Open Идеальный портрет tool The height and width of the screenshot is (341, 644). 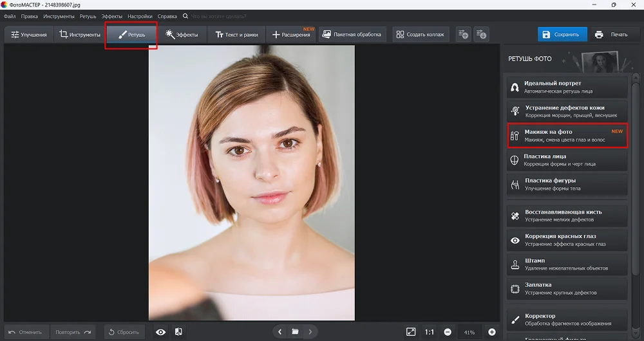567,87
